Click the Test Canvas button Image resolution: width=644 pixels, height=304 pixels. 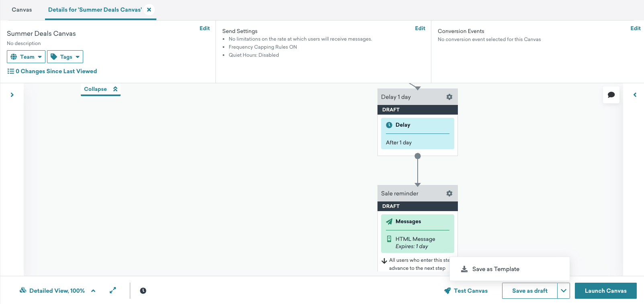click(x=466, y=291)
